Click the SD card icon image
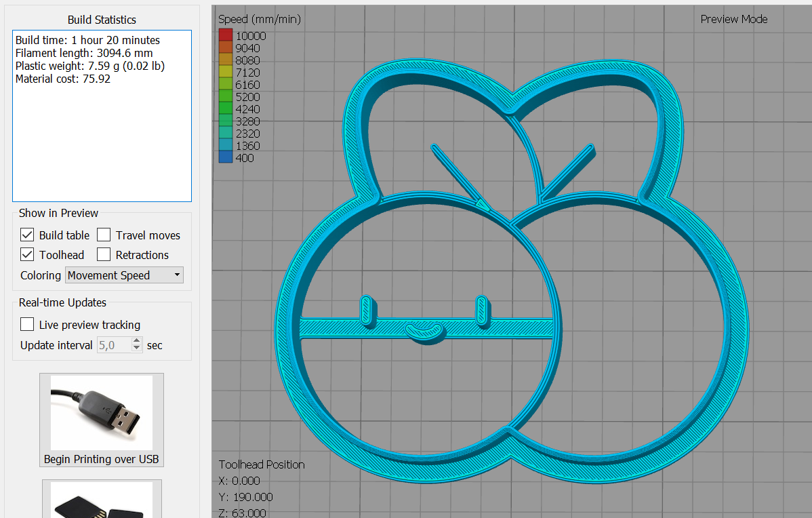 click(102, 502)
